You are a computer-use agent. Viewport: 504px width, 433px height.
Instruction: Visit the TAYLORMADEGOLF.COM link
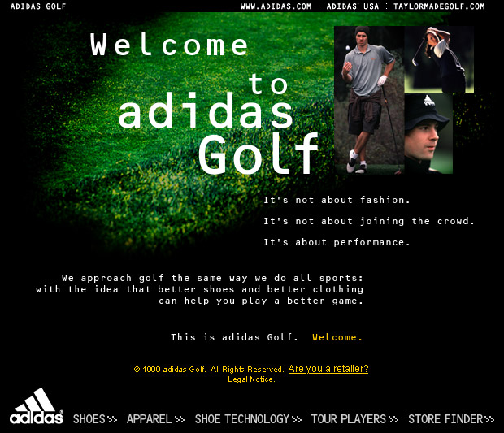point(439,6)
